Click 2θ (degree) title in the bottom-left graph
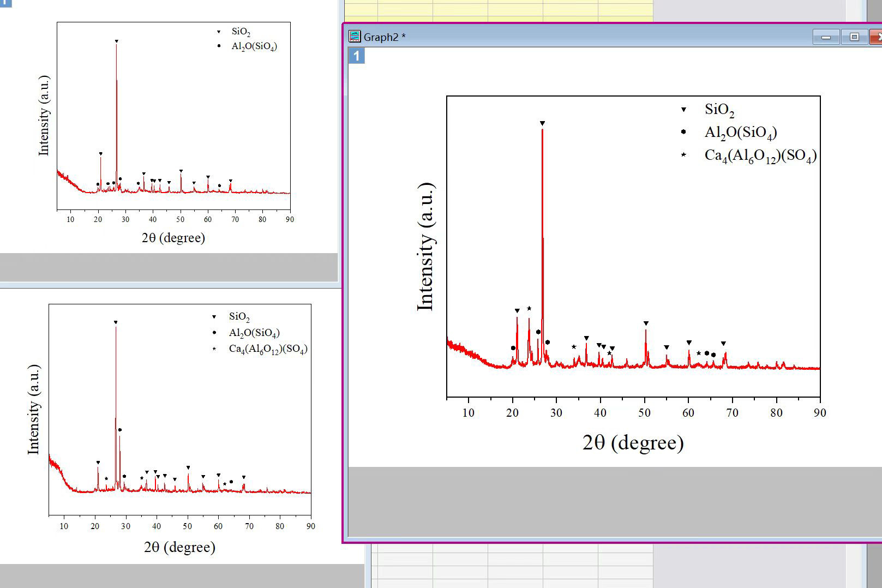Screen dimensions: 882x588 (179, 547)
